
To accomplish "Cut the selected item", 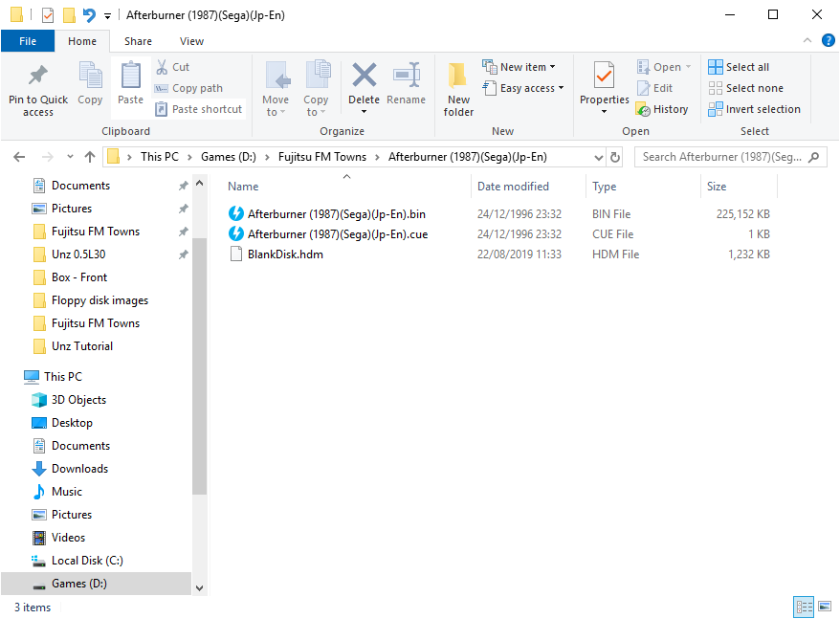I will (172, 67).
